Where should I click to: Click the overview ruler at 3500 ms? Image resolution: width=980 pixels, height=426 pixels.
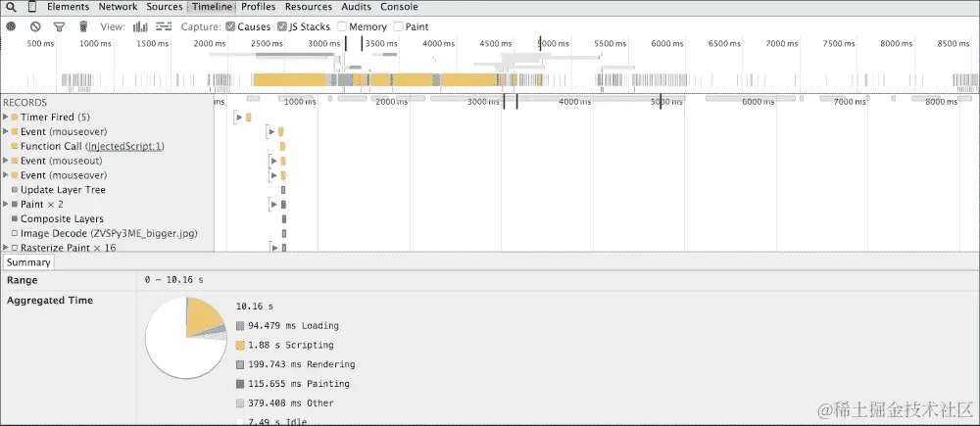[382, 44]
